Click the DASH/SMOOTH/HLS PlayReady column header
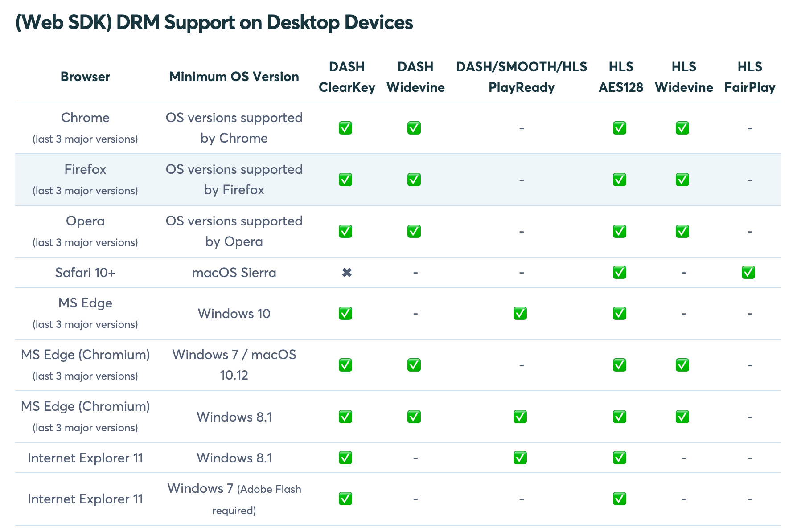 point(522,77)
